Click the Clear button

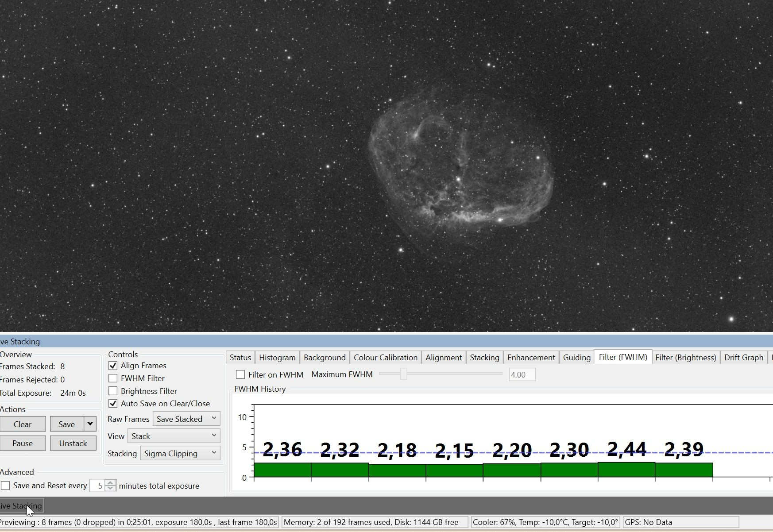[23, 424]
